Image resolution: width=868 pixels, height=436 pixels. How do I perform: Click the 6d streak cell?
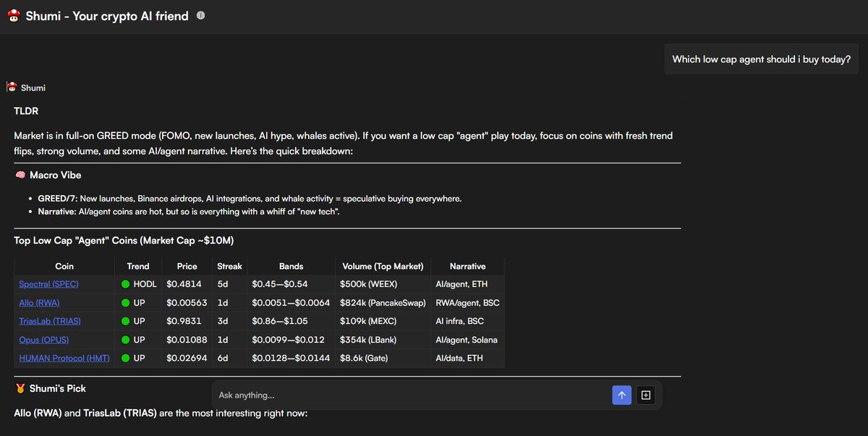tap(229, 358)
